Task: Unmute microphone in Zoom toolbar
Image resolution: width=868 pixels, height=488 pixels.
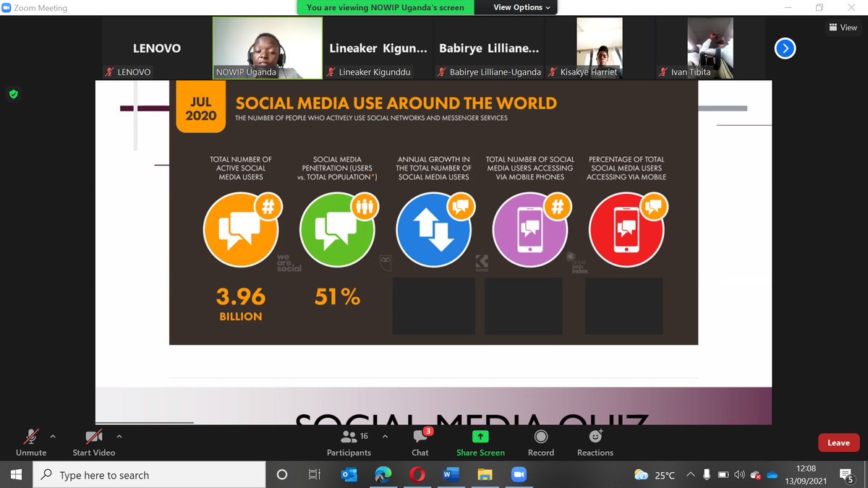Action: [31, 442]
